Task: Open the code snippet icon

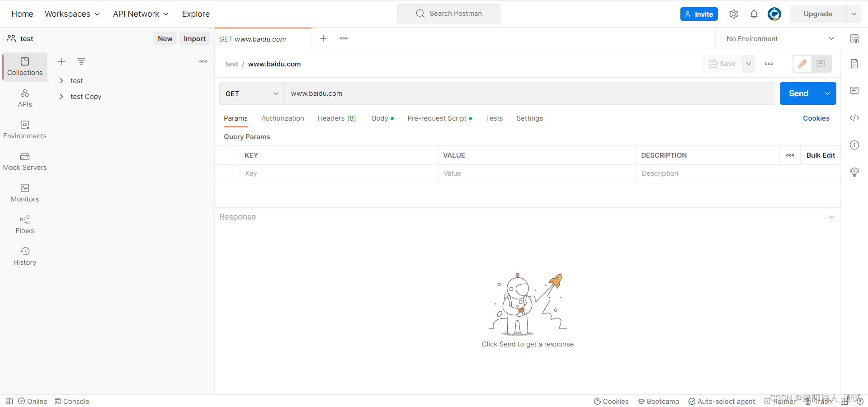Action: [854, 118]
